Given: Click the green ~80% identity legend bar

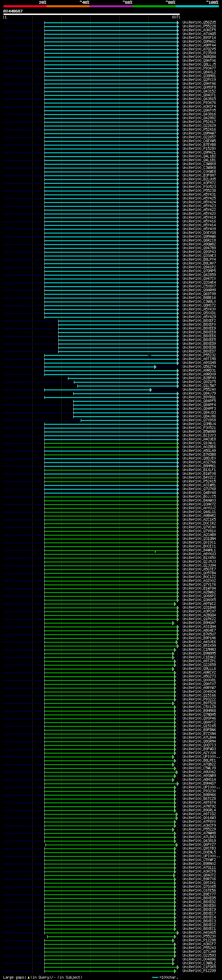Looking at the screenshot, I should click(154, 6).
